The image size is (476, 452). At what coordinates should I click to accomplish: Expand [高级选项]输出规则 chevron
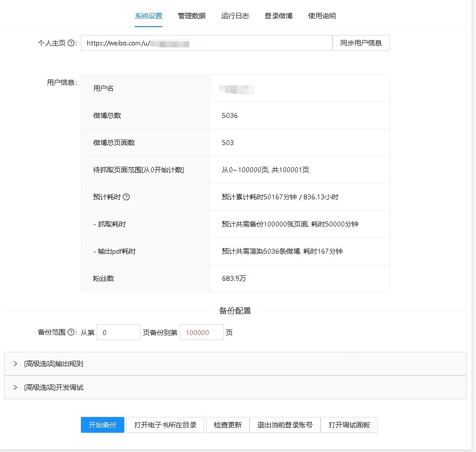(x=15, y=364)
